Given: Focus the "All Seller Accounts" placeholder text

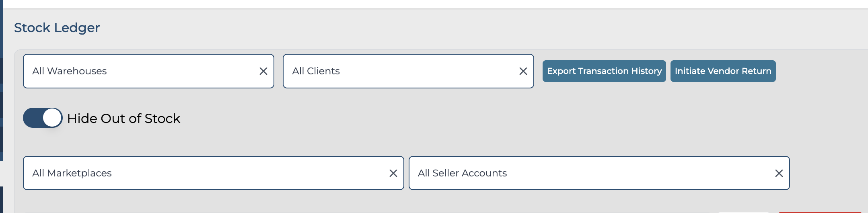Looking at the screenshot, I should click(x=462, y=173).
